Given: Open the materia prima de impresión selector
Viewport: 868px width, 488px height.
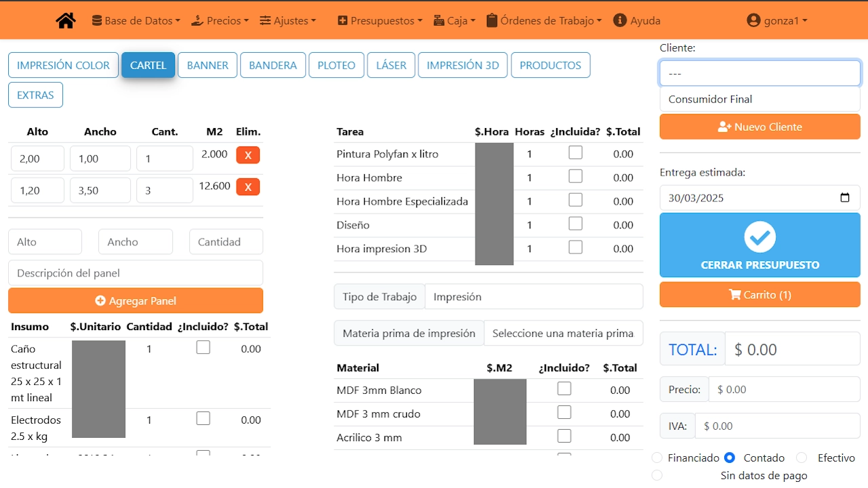Looking at the screenshot, I should [563, 333].
